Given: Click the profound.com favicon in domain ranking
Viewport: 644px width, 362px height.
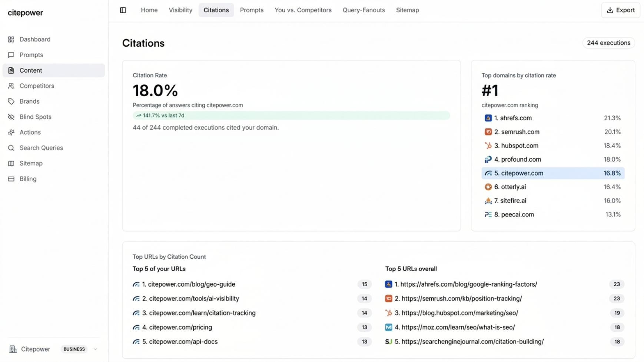Looking at the screenshot, I should point(488,160).
